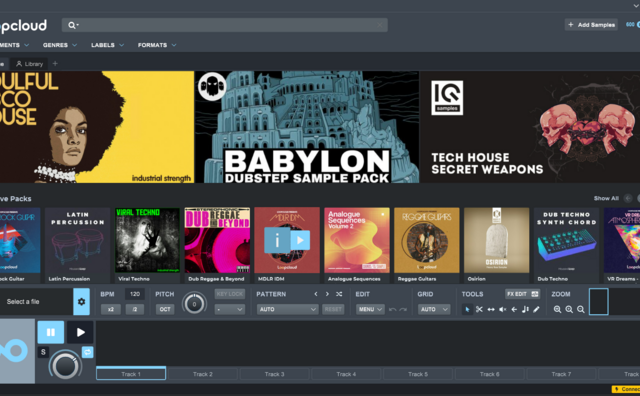Click the play button
Screen dimensions: 640x396
point(80,332)
